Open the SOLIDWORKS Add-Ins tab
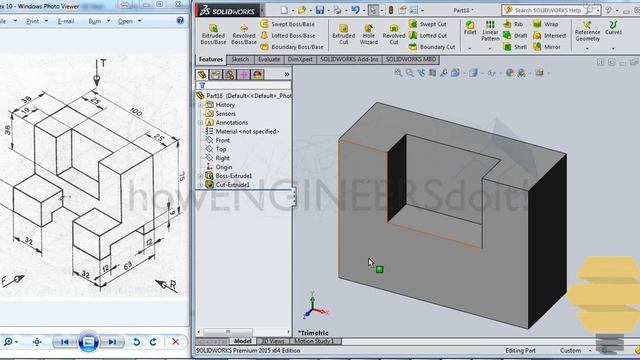Screen dimensions: 640x360 tap(349, 60)
